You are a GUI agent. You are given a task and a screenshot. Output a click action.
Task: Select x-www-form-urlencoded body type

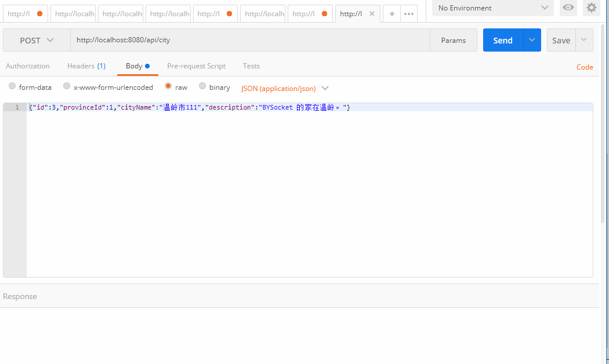pos(67,86)
